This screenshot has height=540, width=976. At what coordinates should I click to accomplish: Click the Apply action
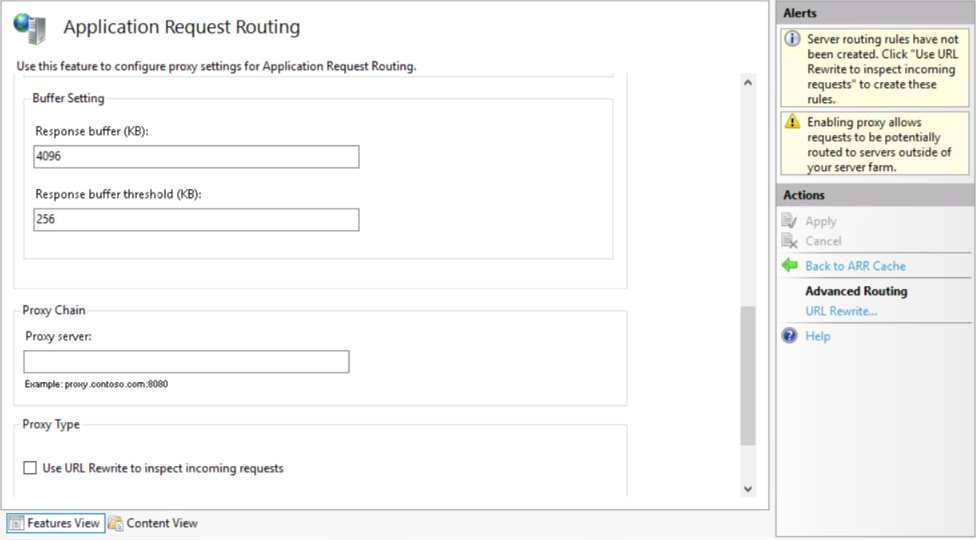[820, 221]
